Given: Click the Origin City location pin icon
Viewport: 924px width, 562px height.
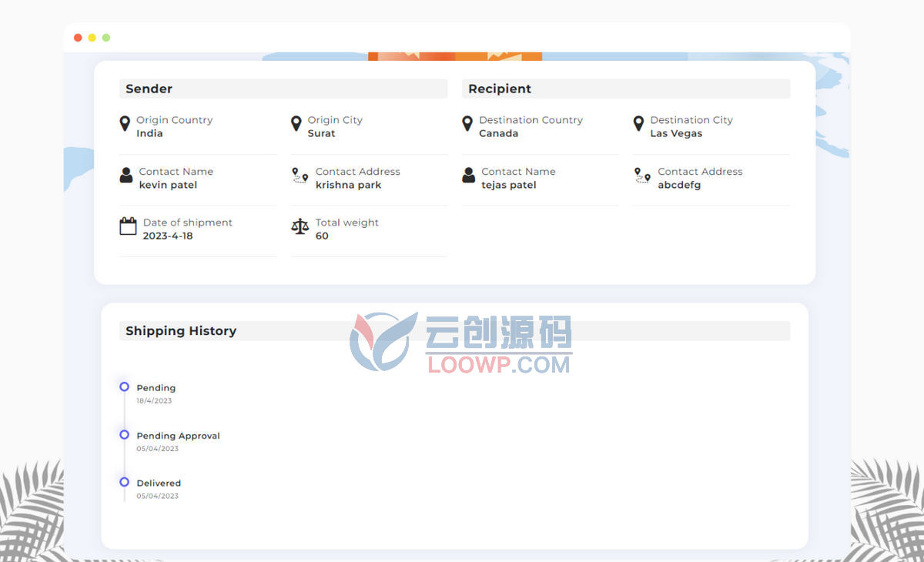Looking at the screenshot, I should 296,123.
